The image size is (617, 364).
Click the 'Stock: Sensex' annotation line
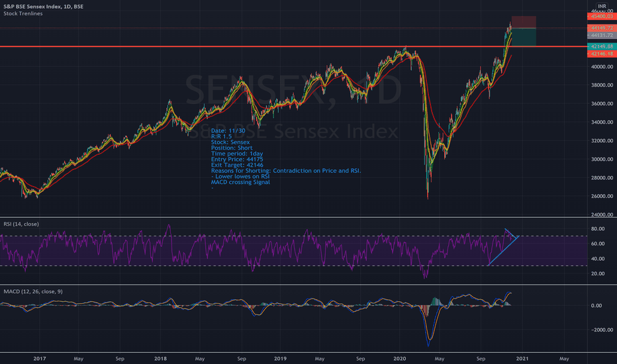230,142
